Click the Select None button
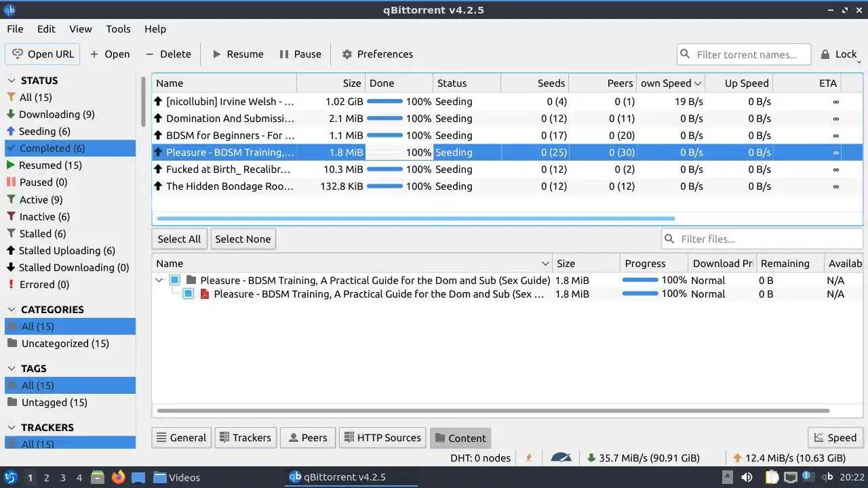 pos(243,239)
